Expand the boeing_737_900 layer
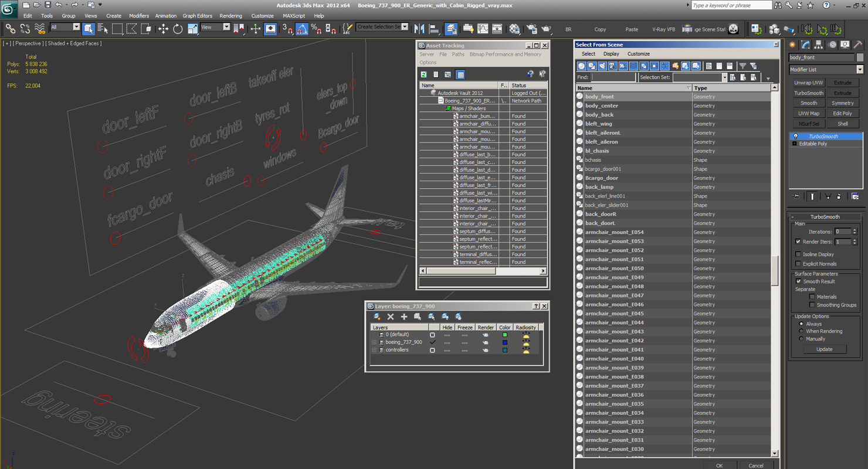This screenshot has width=868, height=469. coord(374,342)
